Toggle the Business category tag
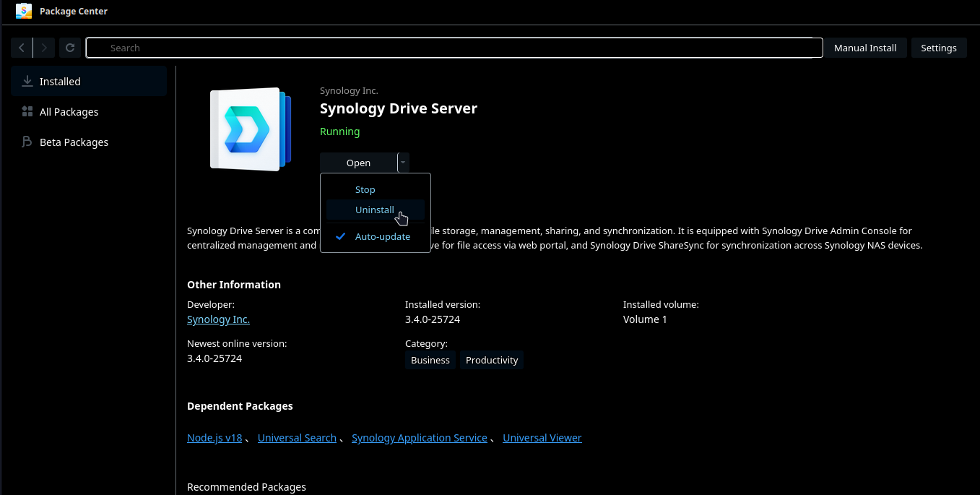Image resolution: width=980 pixels, height=495 pixels. (430, 359)
